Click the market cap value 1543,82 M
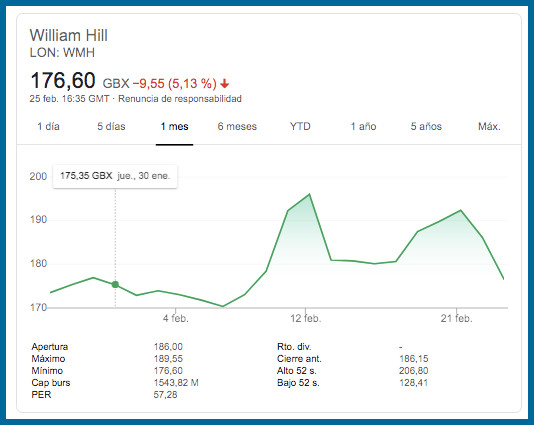This screenshot has height=425, width=534. click(x=176, y=383)
